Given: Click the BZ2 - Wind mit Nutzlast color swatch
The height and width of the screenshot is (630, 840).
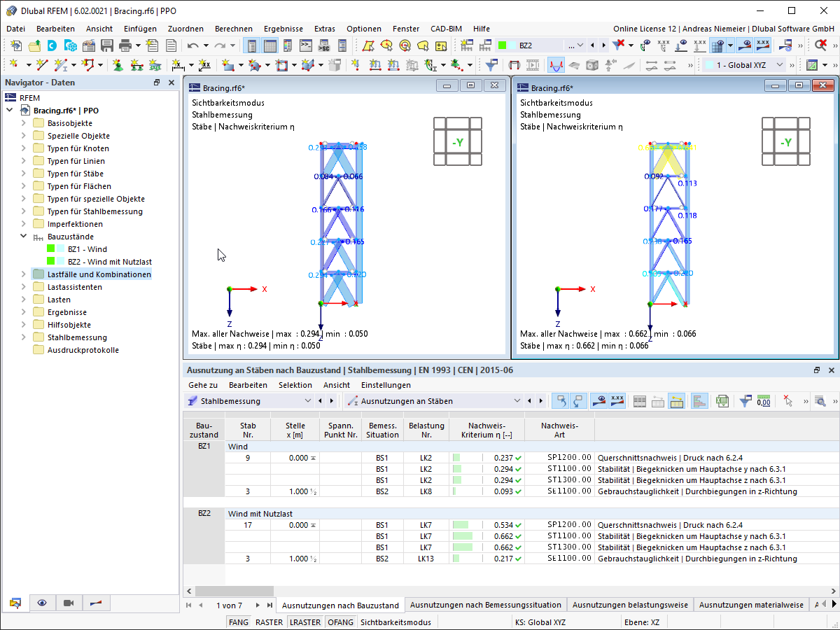Looking at the screenshot, I should click(x=50, y=262).
